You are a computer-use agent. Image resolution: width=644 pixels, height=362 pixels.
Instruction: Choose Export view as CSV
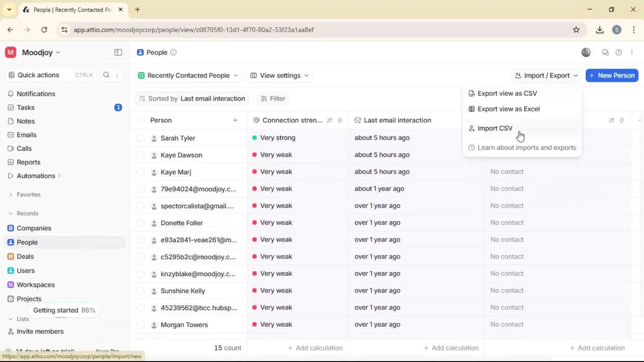(x=522, y=94)
